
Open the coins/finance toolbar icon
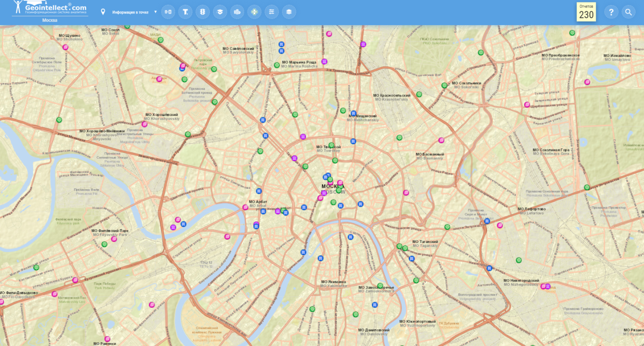(x=237, y=12)
